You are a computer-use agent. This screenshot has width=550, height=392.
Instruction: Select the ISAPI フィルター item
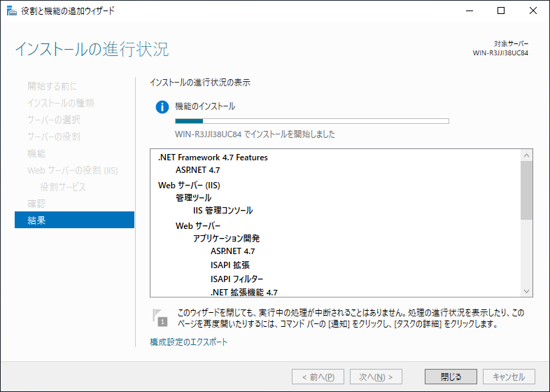pyautogui.click(x=237, y=279)
